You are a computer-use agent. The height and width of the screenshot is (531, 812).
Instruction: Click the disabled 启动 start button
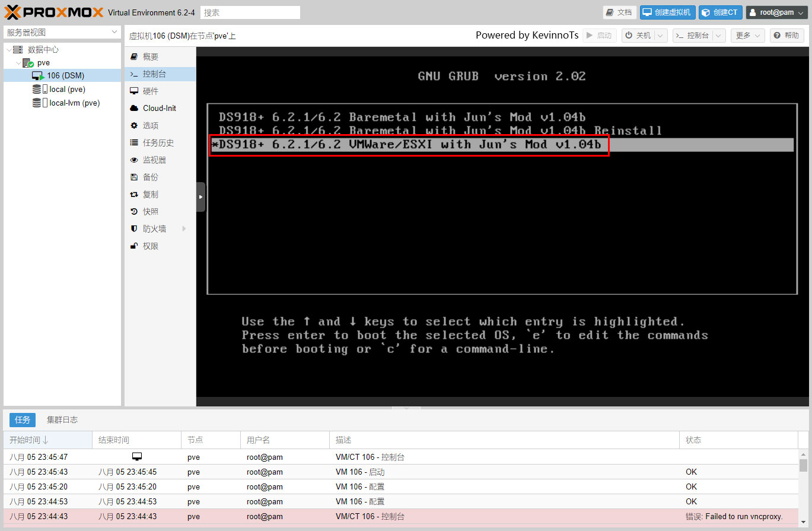click(x=599, y=36)
